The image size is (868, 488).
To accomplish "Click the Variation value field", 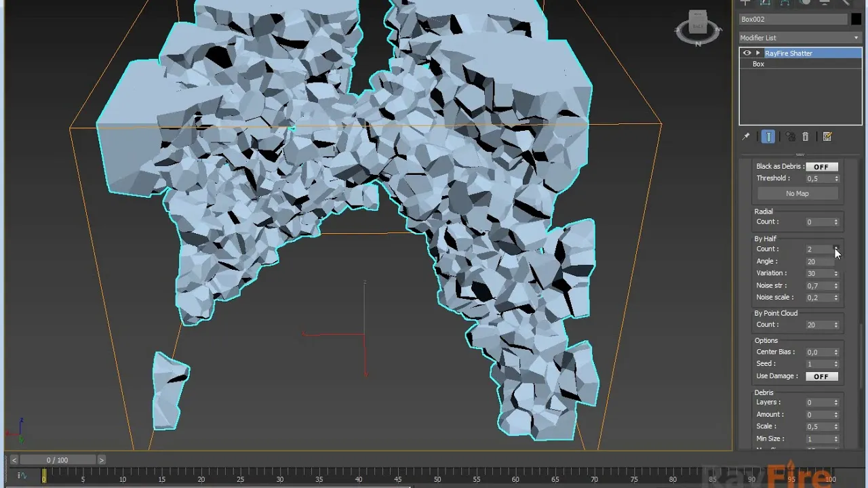I will coord(819,274).
